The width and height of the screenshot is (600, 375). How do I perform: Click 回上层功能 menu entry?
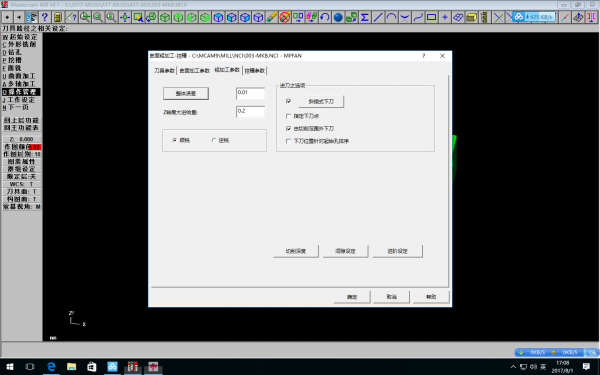[x=21, y=120]
